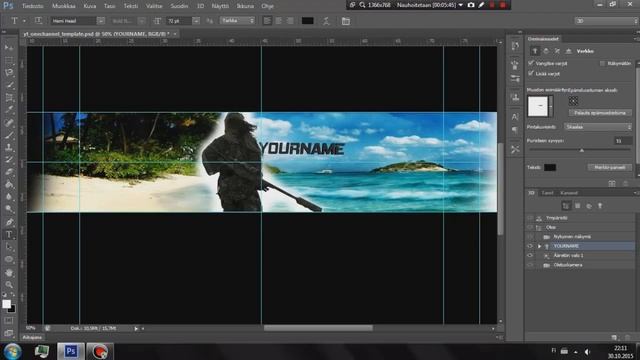
Task: Open the anti-aliasing Tarkka dropdown
Action: (238, 20)
